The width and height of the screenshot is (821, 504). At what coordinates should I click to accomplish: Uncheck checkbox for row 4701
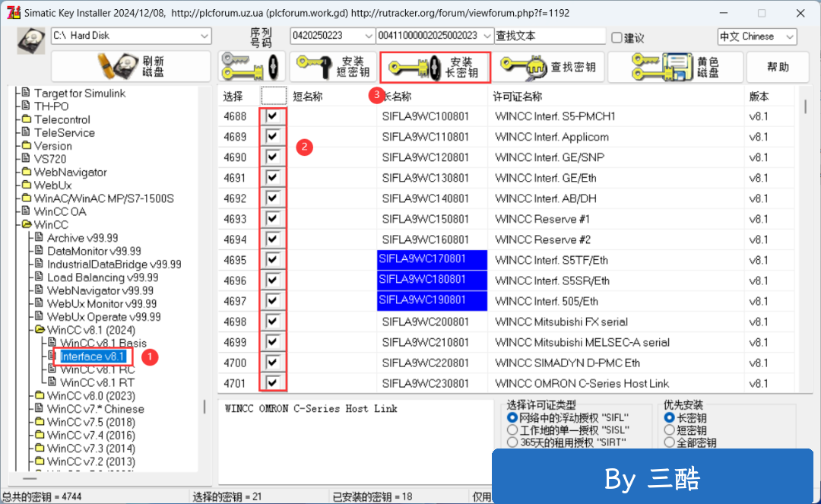(x=272, y=383)
